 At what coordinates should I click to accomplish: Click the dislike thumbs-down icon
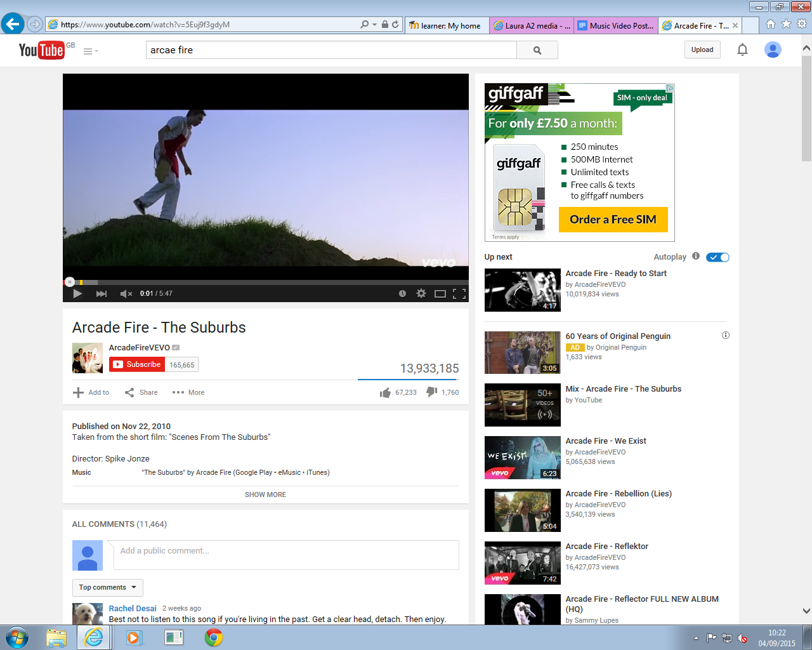pos(431,392)
